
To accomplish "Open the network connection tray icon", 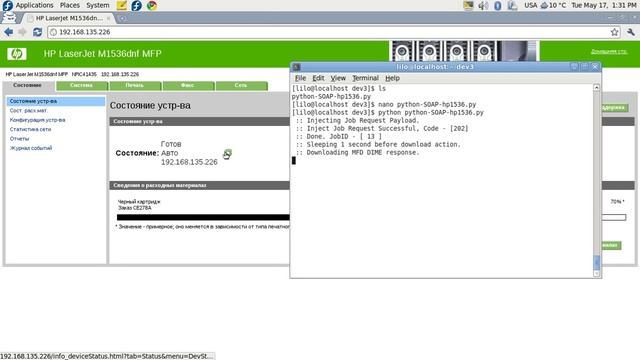I will click(x=512, y=5).
